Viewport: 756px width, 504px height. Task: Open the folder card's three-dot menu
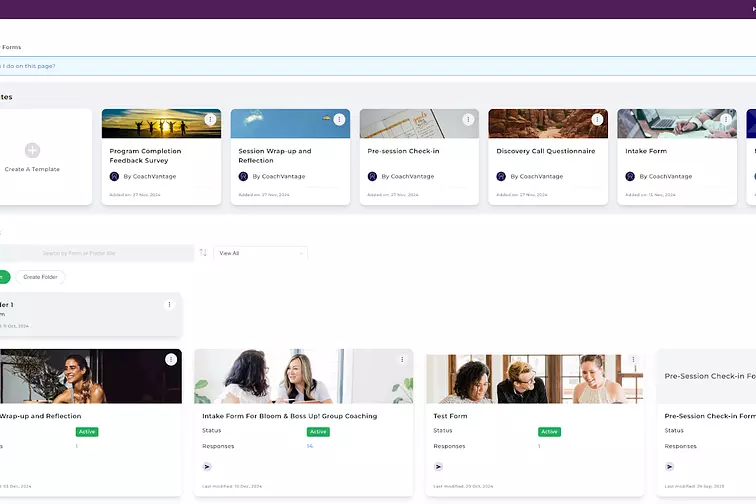pyautogui.click(x=169, y=304)
